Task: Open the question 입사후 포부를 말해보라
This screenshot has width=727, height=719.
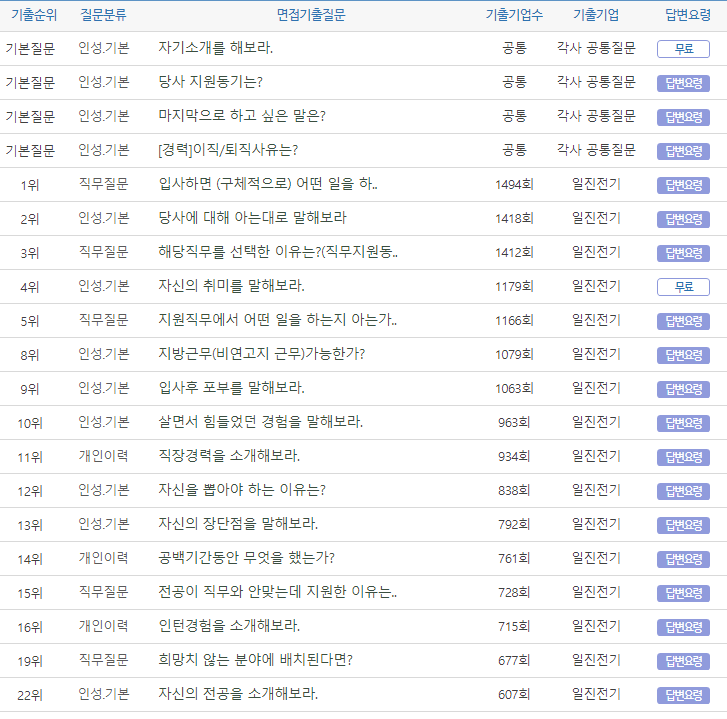Action: coord(232,388)
